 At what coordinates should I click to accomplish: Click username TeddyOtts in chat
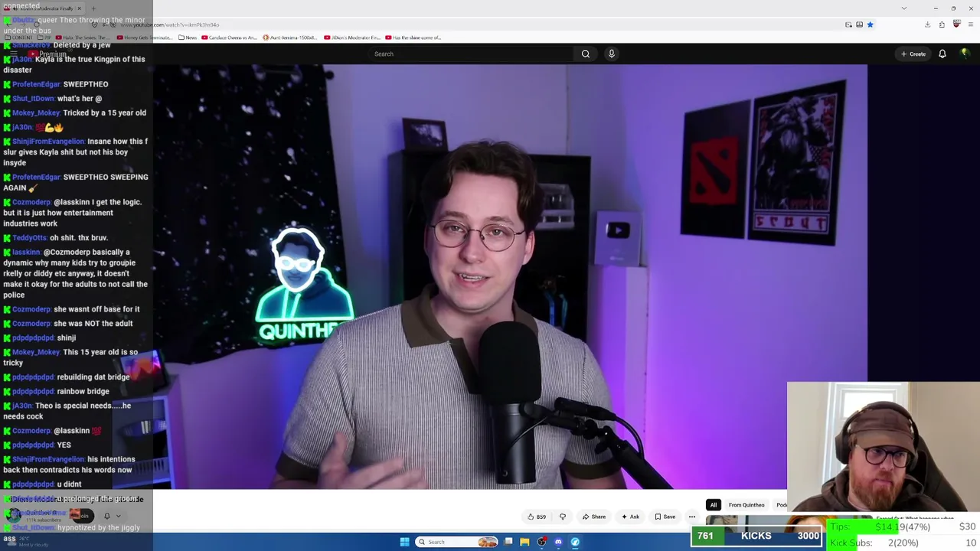(30, 238)
